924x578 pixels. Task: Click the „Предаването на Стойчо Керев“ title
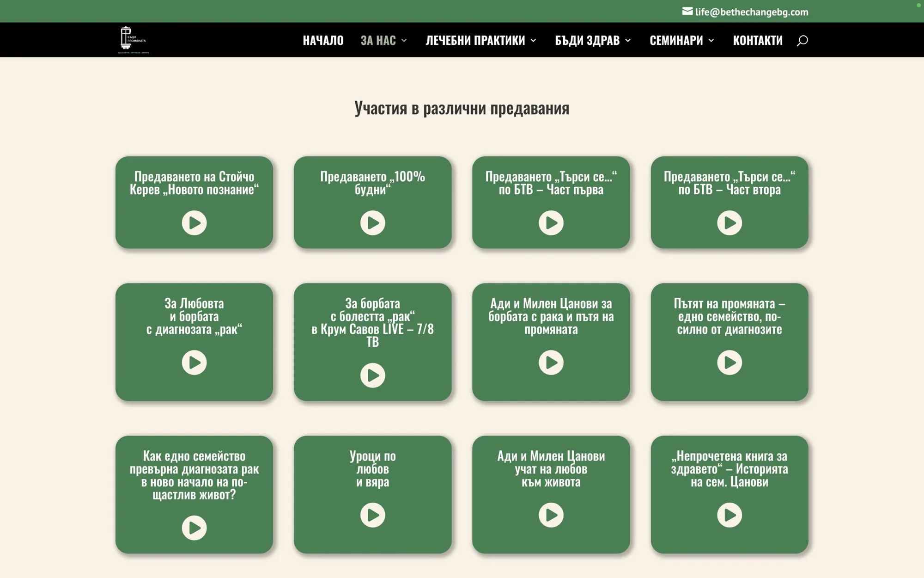[194, 183]
